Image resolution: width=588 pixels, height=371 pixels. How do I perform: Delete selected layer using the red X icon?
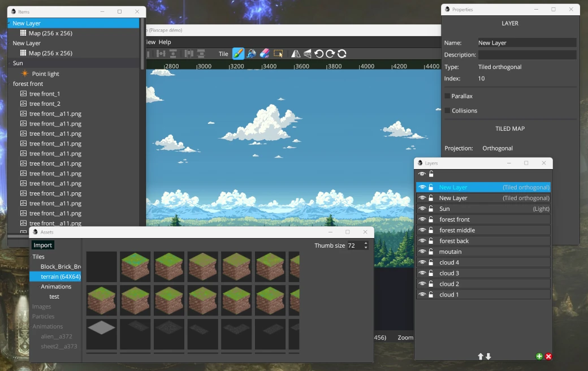coord(547,356)
